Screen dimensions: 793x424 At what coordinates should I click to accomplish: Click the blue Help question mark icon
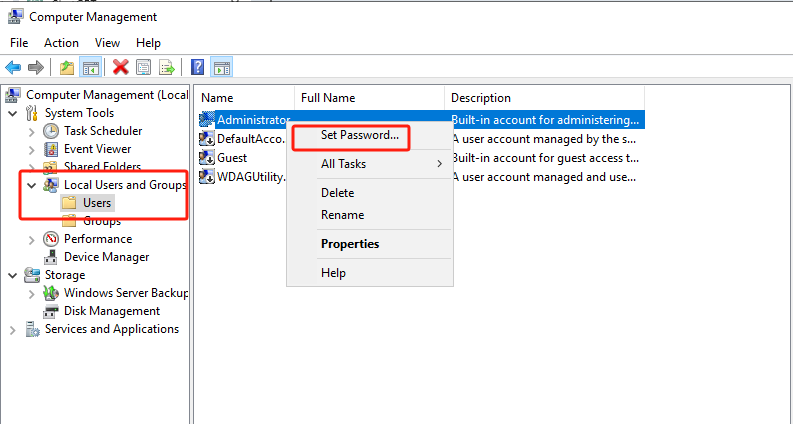198,67
